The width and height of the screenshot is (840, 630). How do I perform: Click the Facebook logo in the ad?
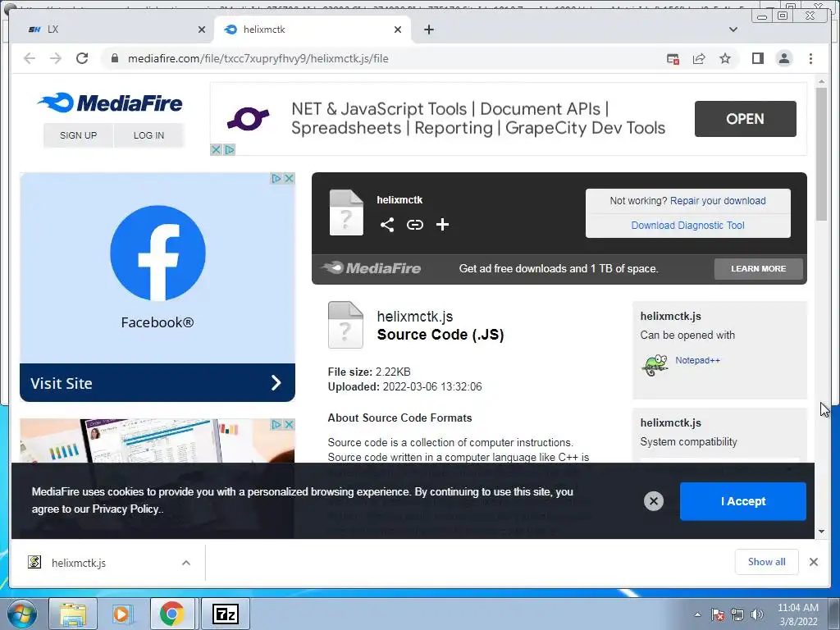coord(157,253)
